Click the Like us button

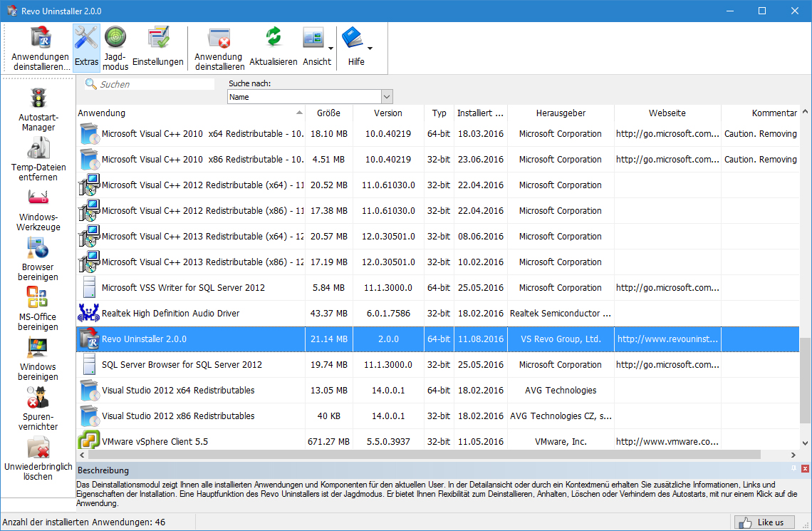(x=764, y=522)
